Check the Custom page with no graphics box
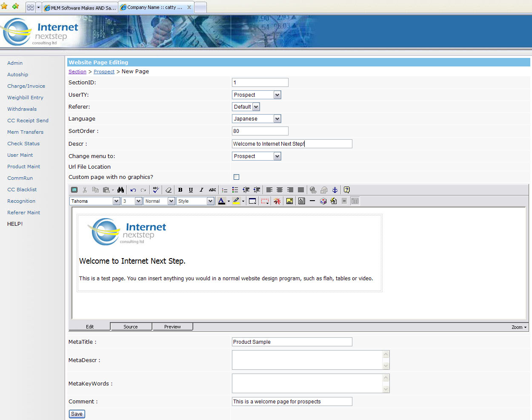532x420 pixels. pyautogui.click(x=237, y=177)
